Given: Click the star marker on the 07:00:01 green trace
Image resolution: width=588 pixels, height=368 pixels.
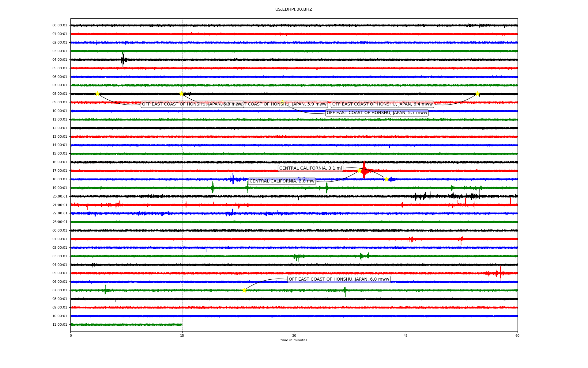Looking at the screenshot, I should click(244, 290).
